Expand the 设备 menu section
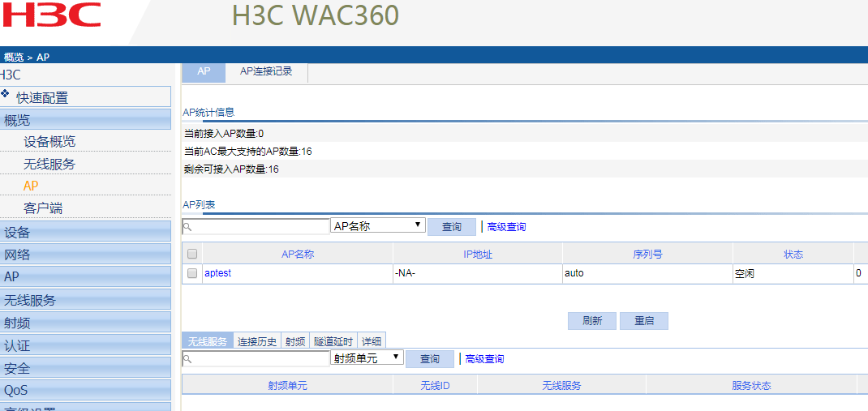 click(x=86, y=232)
